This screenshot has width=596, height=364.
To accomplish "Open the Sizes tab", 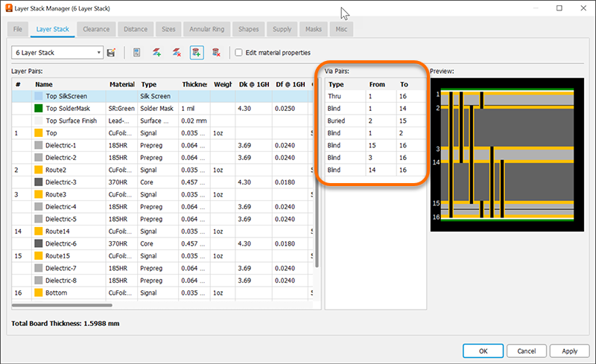I will [x=168, y=29].
